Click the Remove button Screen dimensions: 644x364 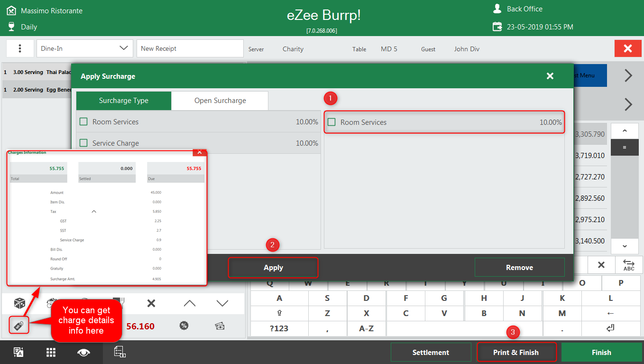519,268
